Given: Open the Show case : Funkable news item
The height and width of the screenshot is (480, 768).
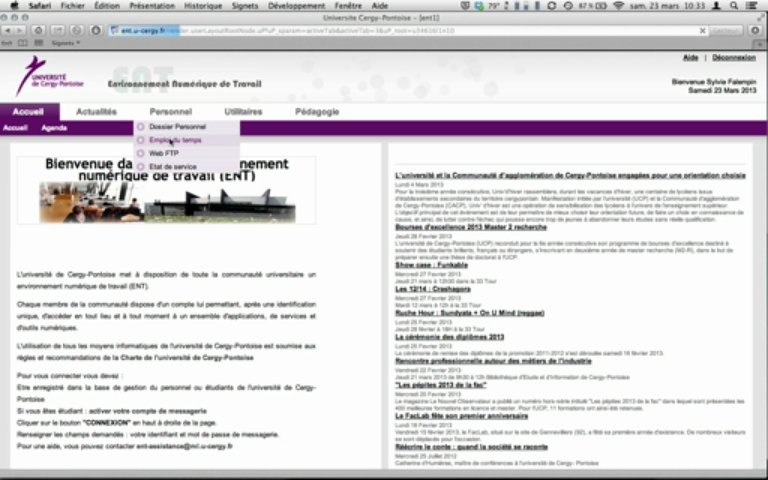Looking at the screenshot, I should (432, 265).
